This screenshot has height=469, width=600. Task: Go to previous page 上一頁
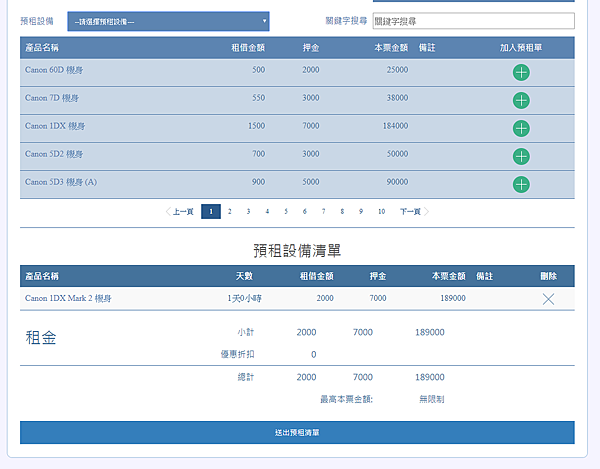pyautogui.click(x=179, y=212)
